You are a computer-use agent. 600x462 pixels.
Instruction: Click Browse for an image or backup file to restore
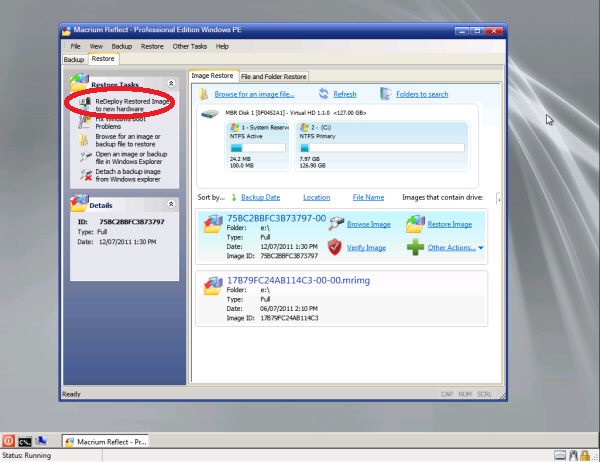tap(128, 140)
